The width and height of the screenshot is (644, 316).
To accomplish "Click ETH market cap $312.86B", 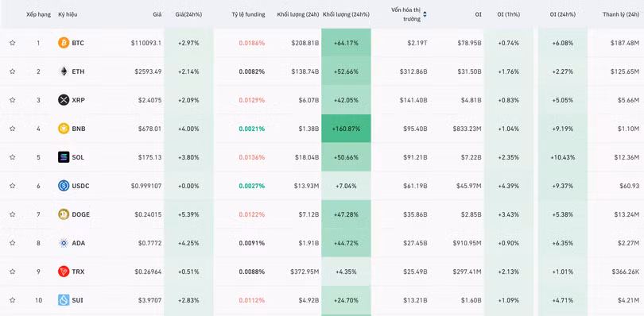I will click(413, 71).
